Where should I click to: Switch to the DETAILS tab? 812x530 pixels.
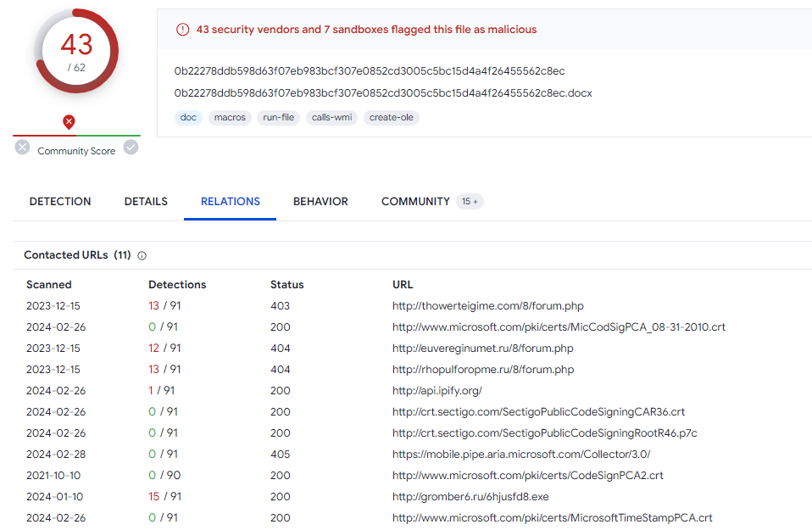pos(146,202)
